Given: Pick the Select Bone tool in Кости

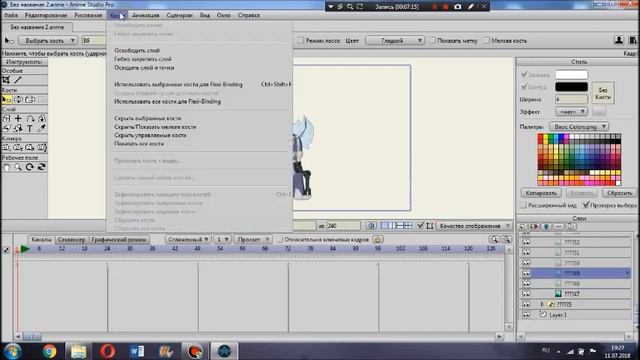Looking at the screenshot, I should (6, 99).
